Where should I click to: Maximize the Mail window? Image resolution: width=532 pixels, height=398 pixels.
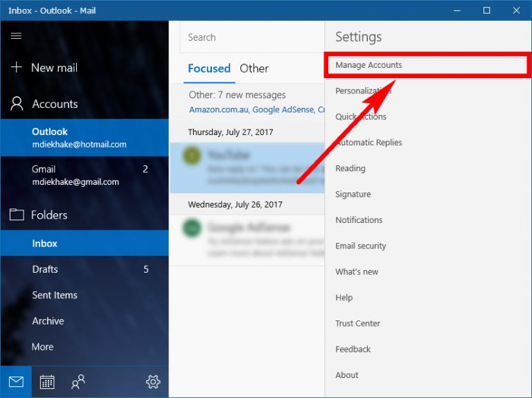[x=486, y=10]
